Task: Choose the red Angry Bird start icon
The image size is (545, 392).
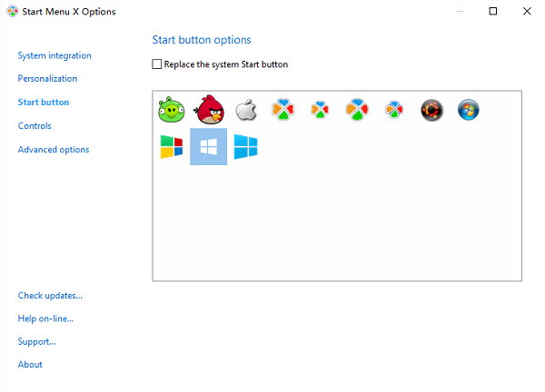Action: click(x=209, y=110)
